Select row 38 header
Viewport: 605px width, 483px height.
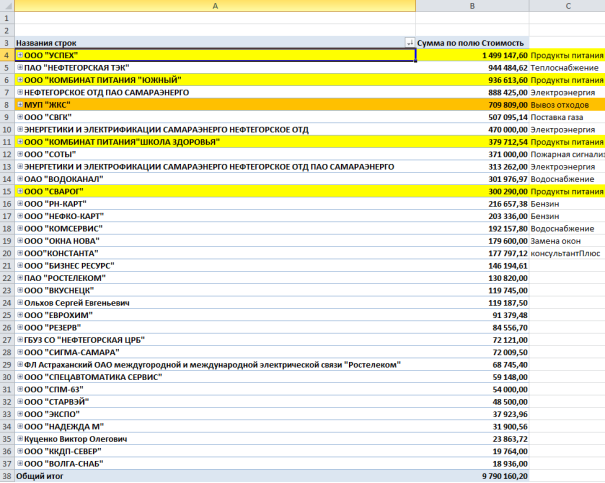tap(7, 476)
